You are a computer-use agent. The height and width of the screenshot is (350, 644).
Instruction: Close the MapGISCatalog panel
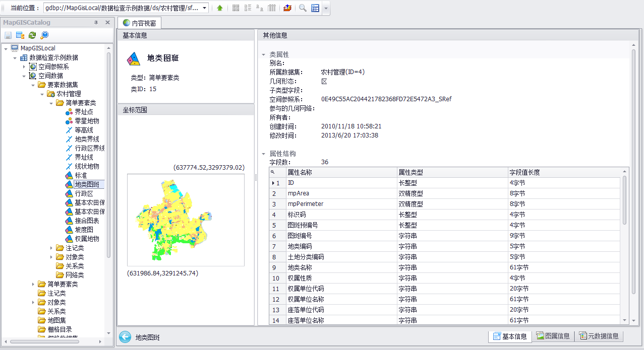coord(107,23)
